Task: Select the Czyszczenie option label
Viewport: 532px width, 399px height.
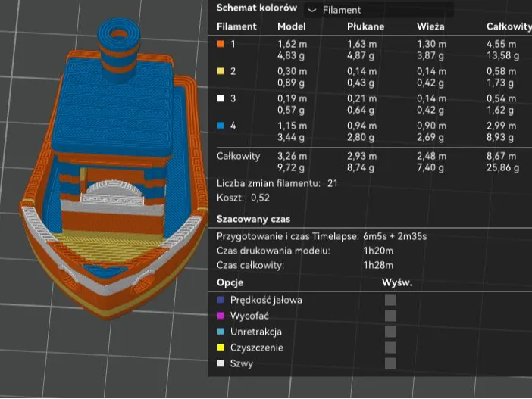Action: click(x=256, y=348)
